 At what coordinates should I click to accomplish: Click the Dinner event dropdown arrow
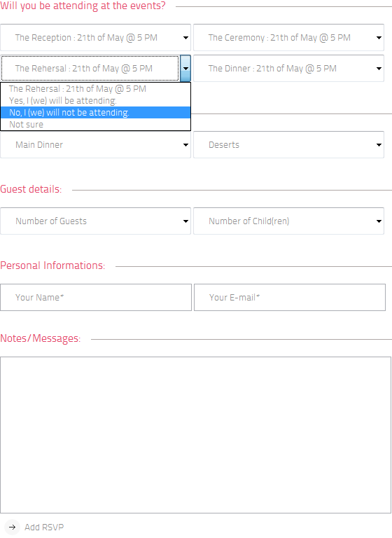[379, 69]
